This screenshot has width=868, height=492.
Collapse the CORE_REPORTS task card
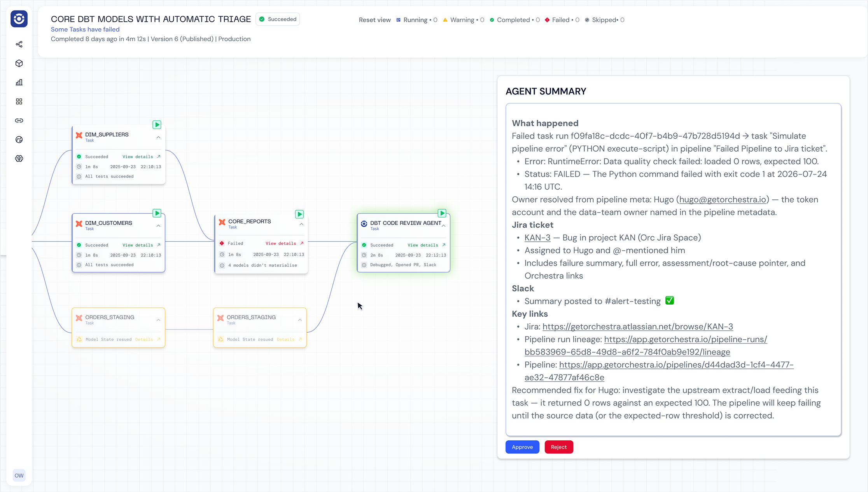[301, 224]
